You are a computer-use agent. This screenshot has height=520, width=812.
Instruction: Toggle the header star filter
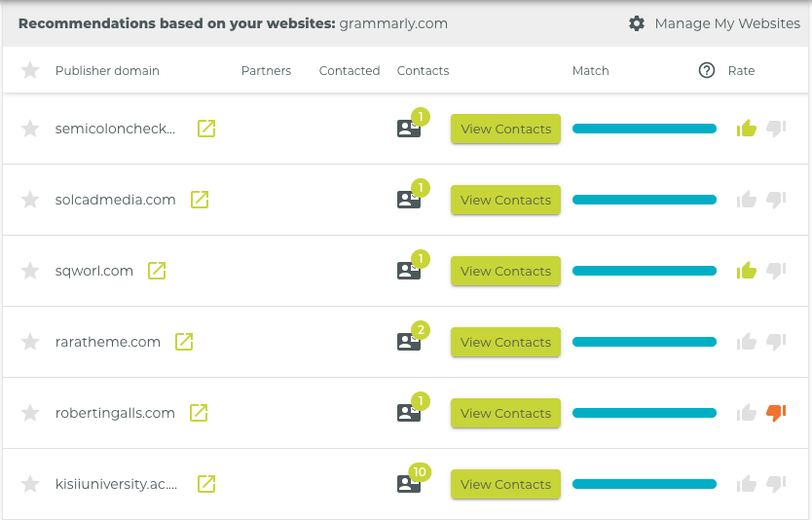[30, 70]
